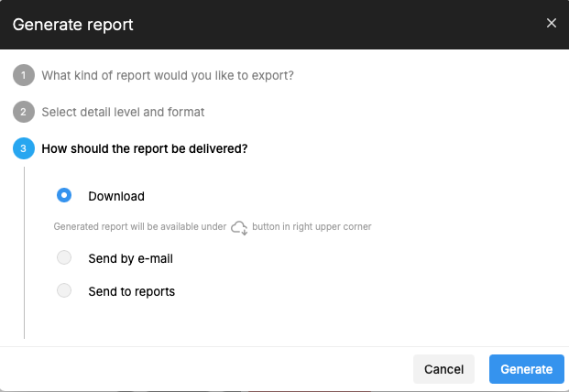Choose Send by e-mail radio button

(x=64, y=258)
